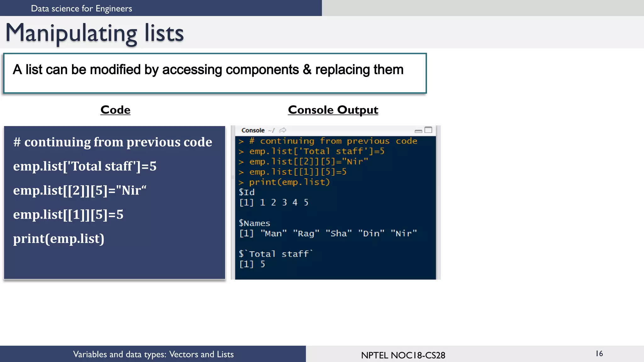This screenshot has height=362, width=644.
Task: Click the $`Total staff` console output
Action: [275, 254]
